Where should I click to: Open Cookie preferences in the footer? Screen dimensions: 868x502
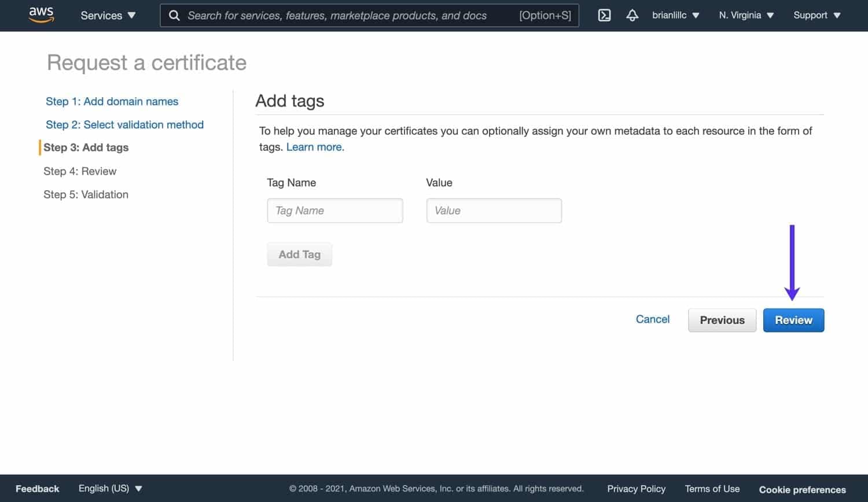pyautogui.click(x=802, y=489)
